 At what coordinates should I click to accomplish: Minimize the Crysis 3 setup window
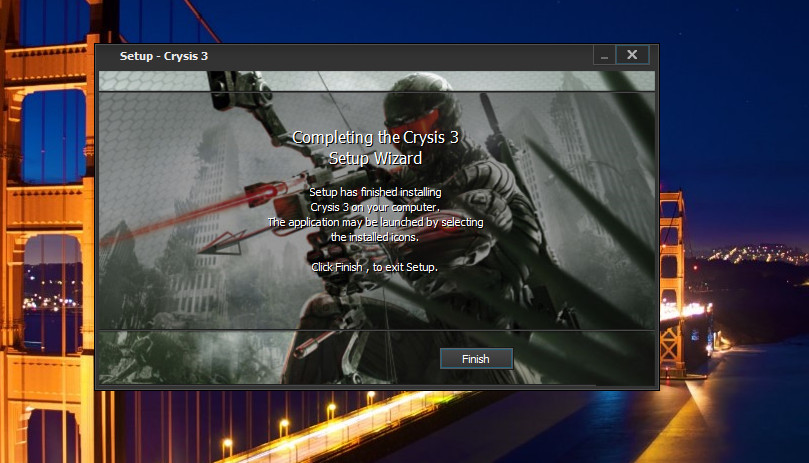pyautogui.click(x=604, y=55)
